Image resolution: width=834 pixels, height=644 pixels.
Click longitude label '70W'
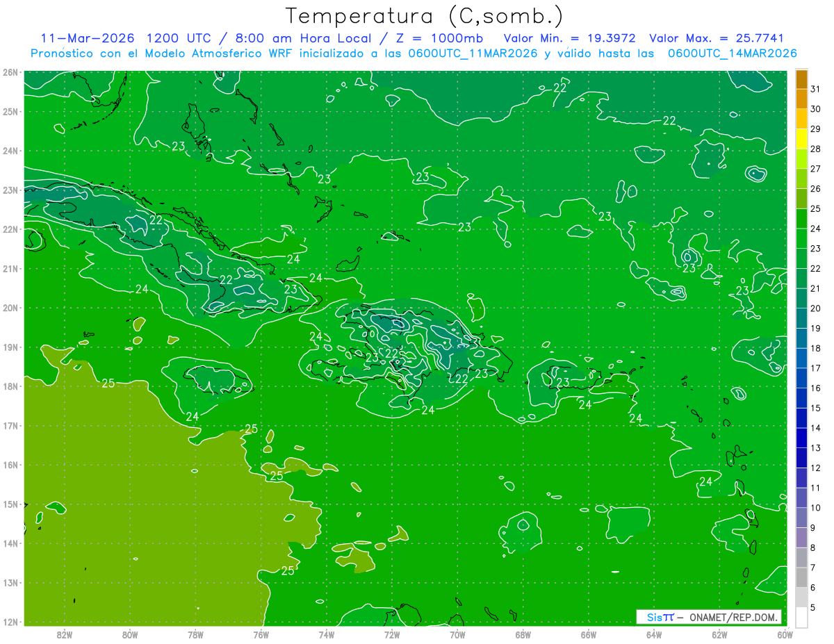tap(457, 634)
